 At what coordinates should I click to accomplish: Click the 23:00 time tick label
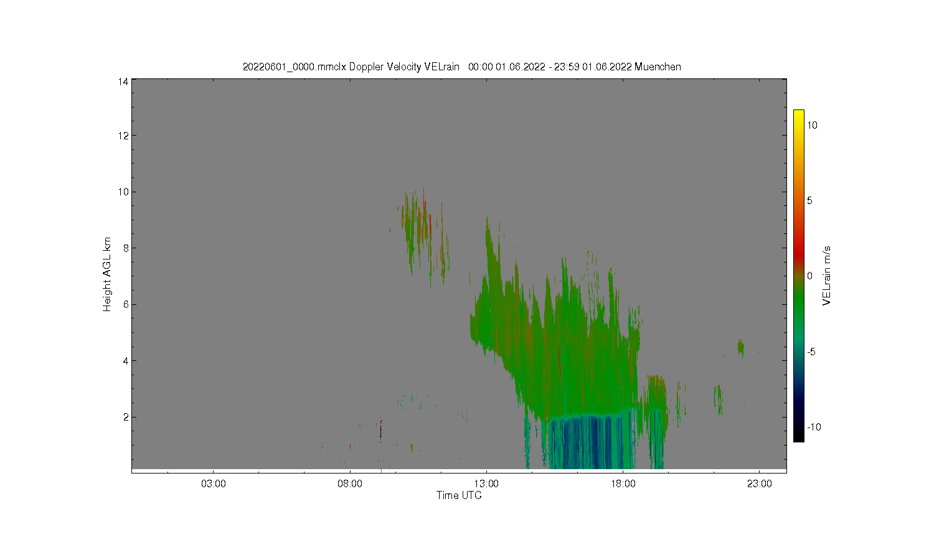point(759,483)
